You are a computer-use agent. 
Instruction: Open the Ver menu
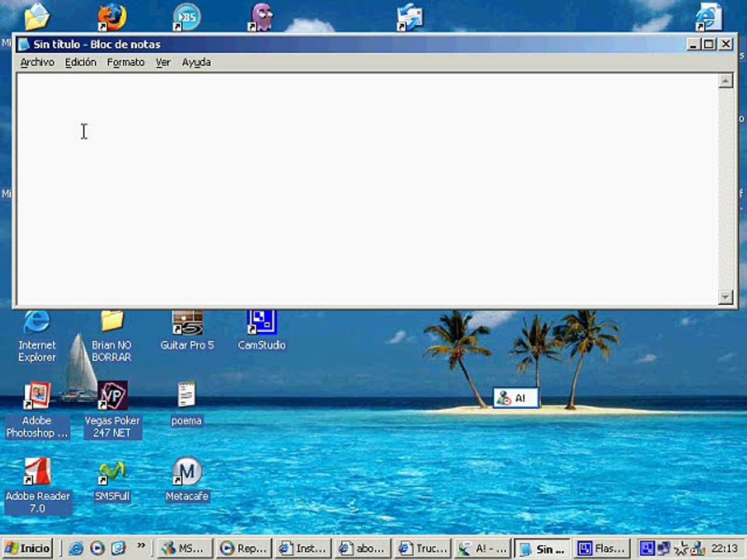[x=163, y=62]
